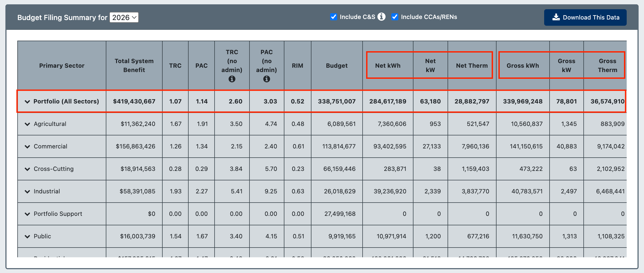The height and width of the screenshot is (273, 644).
Task: Expand the Portfolio (All Sectors) row chevron
Action: [27, 102]
